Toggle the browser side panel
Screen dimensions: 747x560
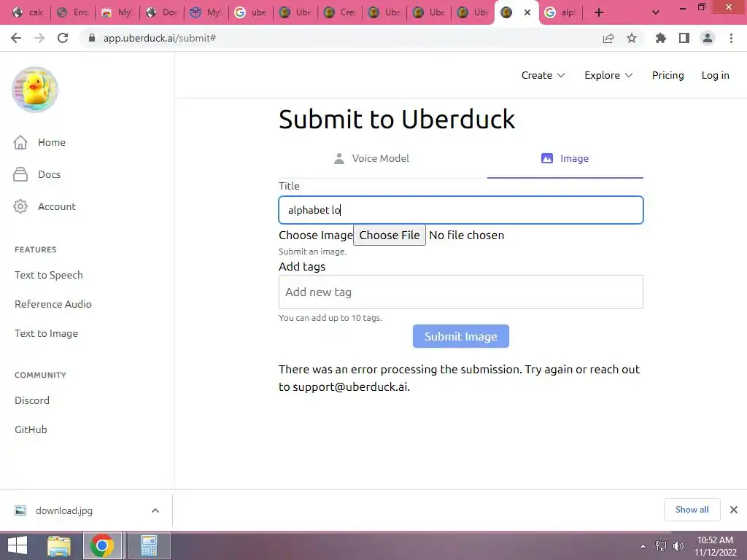point(684,38)
